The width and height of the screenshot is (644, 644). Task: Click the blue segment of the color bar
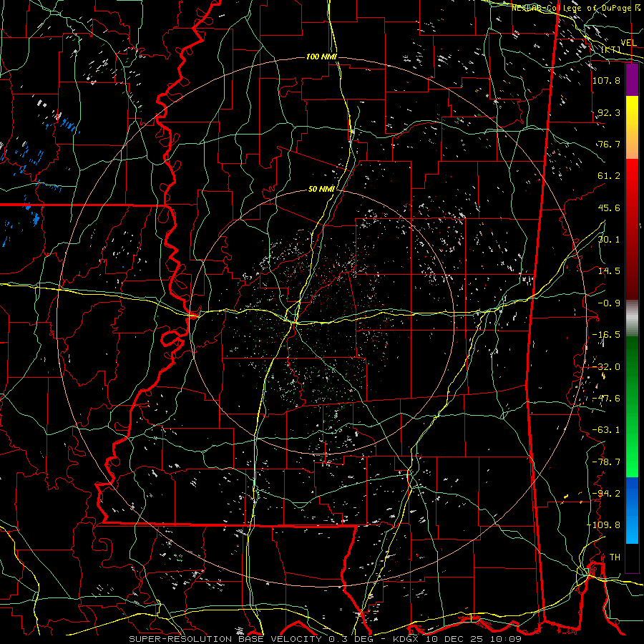click(x=632, y=510)
